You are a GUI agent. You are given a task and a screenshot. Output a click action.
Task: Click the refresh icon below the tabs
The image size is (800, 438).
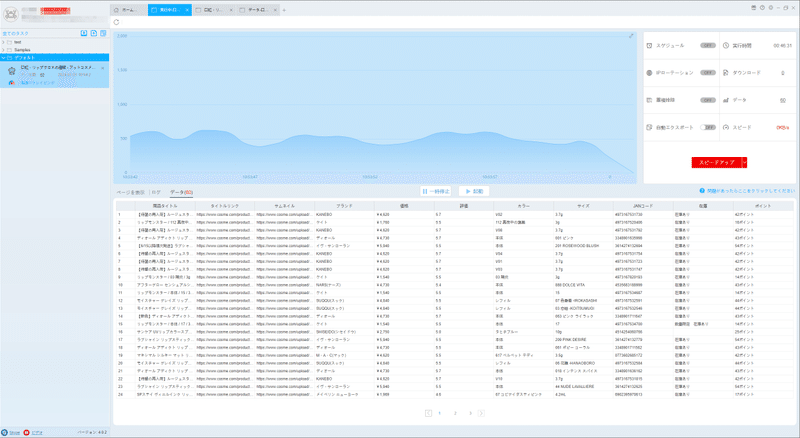116,22
